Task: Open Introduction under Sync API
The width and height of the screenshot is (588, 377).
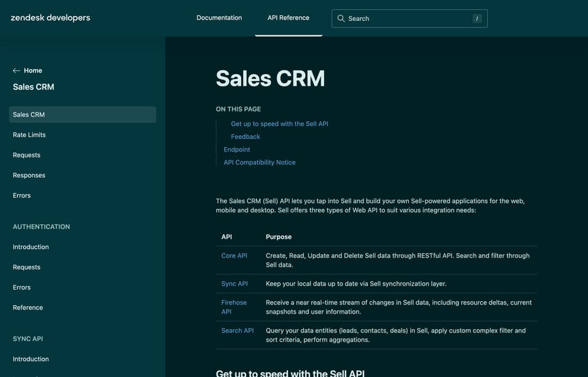Action: coord(31,359)
